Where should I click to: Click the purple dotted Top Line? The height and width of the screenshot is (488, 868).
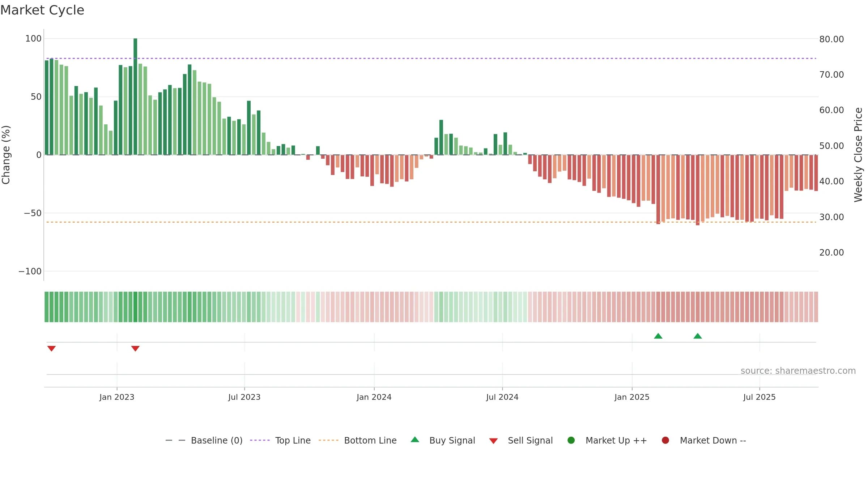[x=431, y=58]
